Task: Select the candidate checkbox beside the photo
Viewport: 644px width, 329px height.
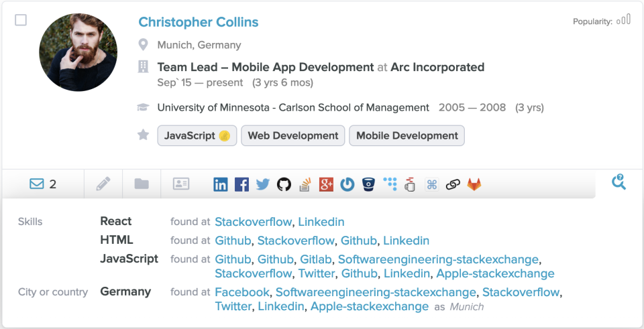Action: click(x=21, y=20)
